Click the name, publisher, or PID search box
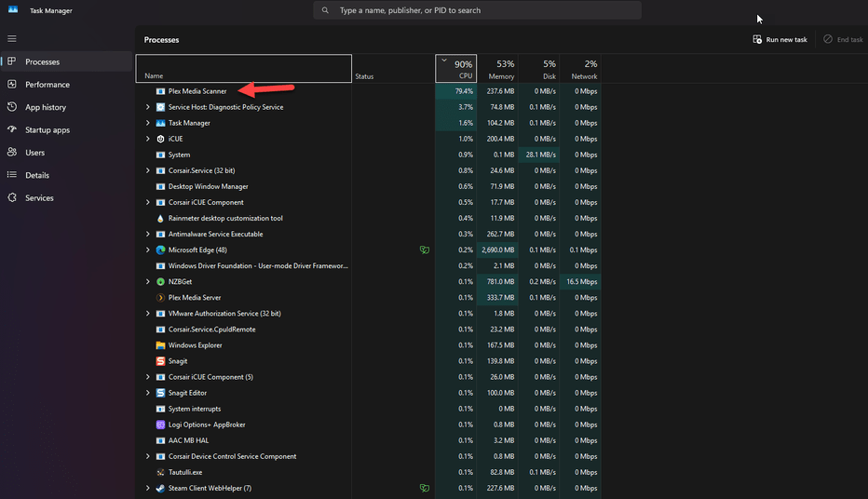 point(477,10)
